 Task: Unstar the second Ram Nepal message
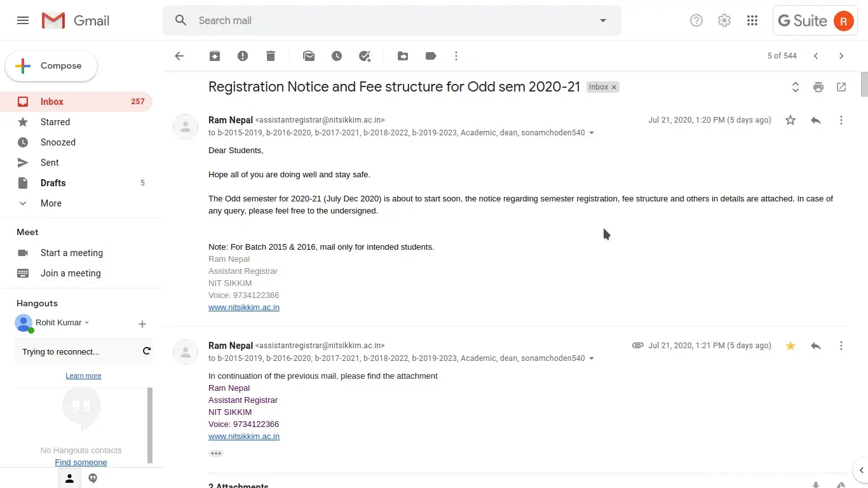coord(790,346)
